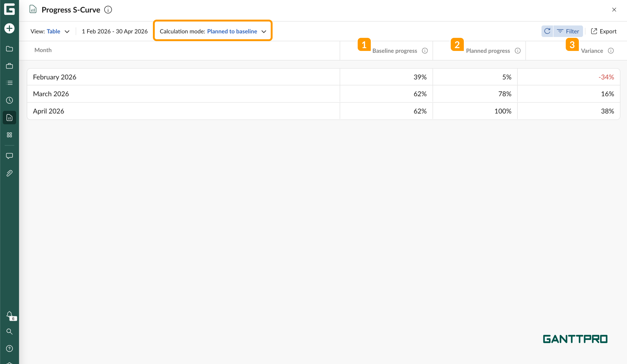This screenshot has height=364, width=627.
Task: Open the date range 1 Feb–30 Apr picker
Action: (x=115, y=31)
